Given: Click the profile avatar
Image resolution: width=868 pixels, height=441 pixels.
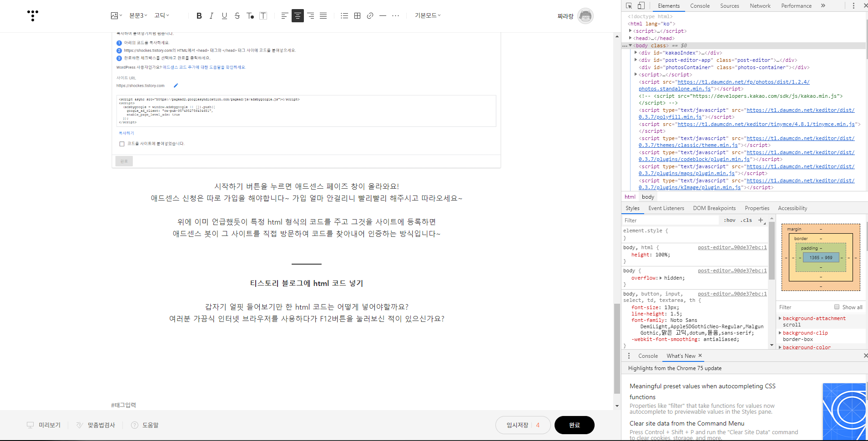Looking at the screenshot, I should click(x=585, y=16).
